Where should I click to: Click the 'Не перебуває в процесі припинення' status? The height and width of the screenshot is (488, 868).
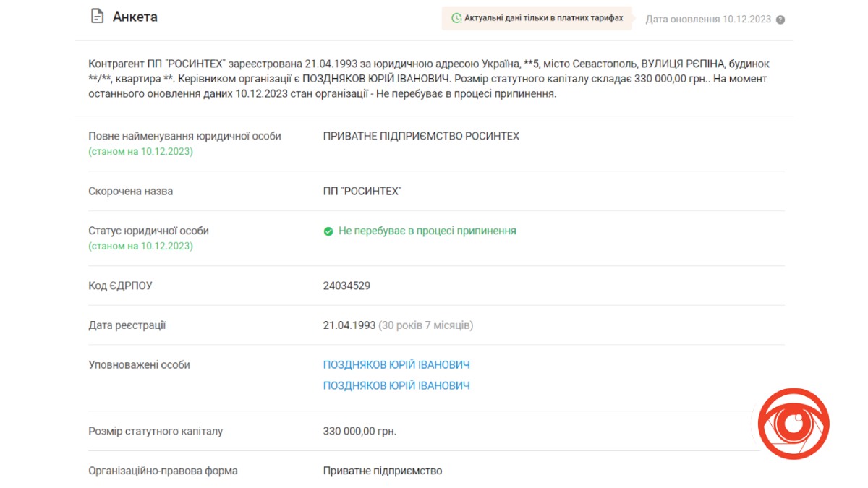(427, 231)
